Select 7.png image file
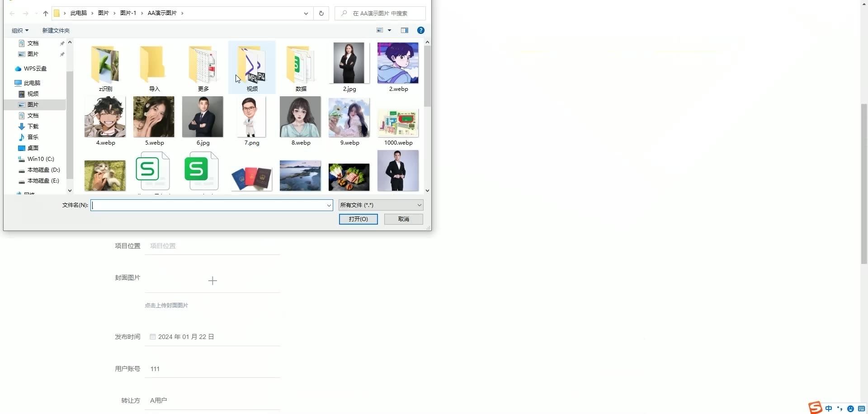868x414 pixels. point(252,121)
